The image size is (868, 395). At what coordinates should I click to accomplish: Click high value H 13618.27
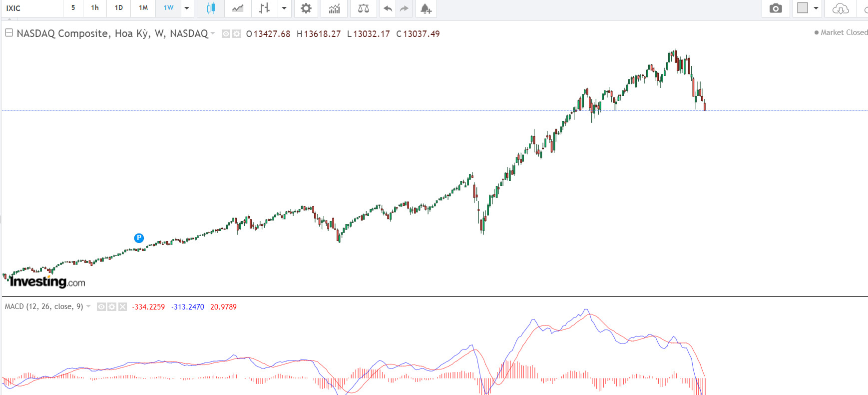coord(319,34)
